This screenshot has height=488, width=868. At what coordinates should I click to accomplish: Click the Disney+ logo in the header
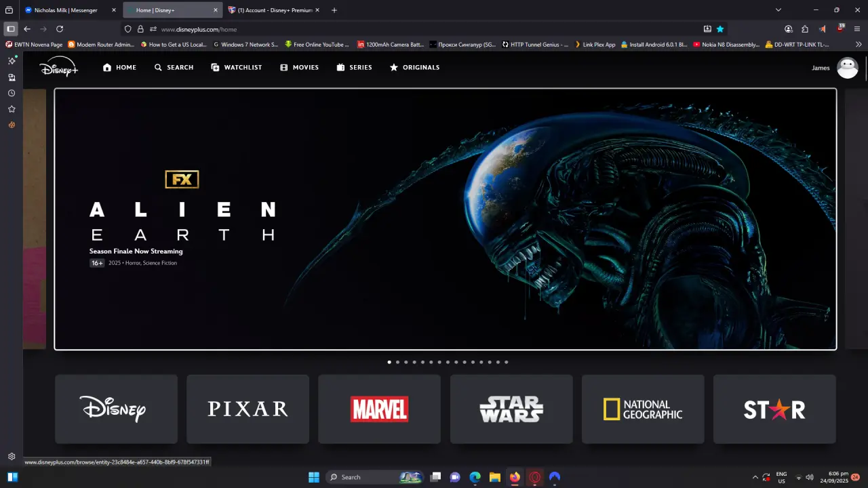(x=58, y=66)
